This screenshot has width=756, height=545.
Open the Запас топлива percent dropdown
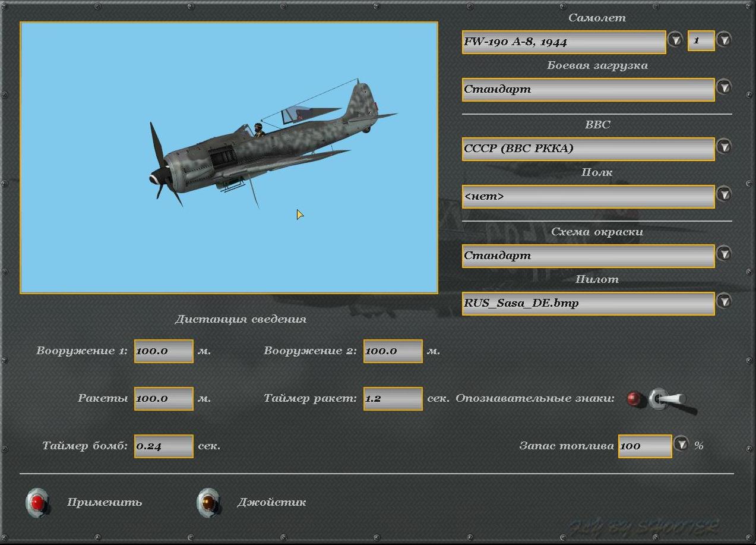point(681,444)
